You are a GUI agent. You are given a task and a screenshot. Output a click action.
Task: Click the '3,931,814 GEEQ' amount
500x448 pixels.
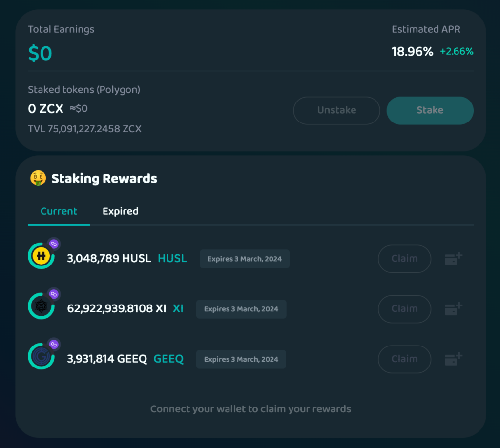click(x=107, y=359)
